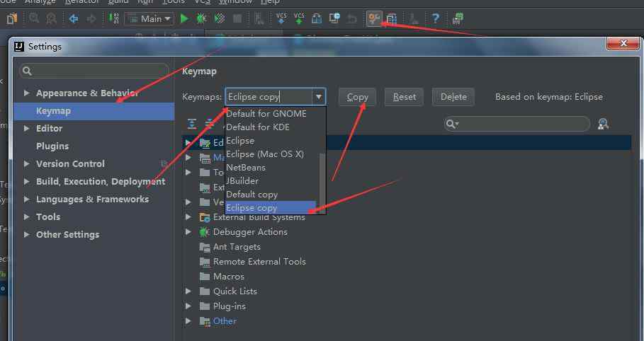The image size is (644, 341).
Task: Click the blue Help question mark icon
Action: point(436,18)
